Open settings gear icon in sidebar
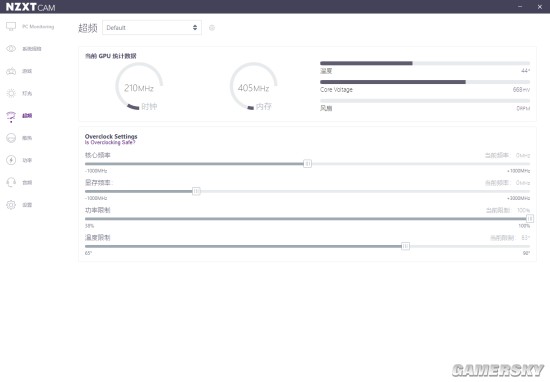The width and height of the screenshot is (550, 382). click(11, 205)
